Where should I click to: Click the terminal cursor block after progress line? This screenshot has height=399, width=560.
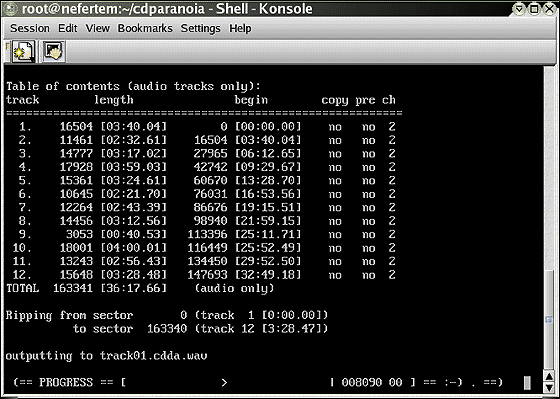click(527, 383)
